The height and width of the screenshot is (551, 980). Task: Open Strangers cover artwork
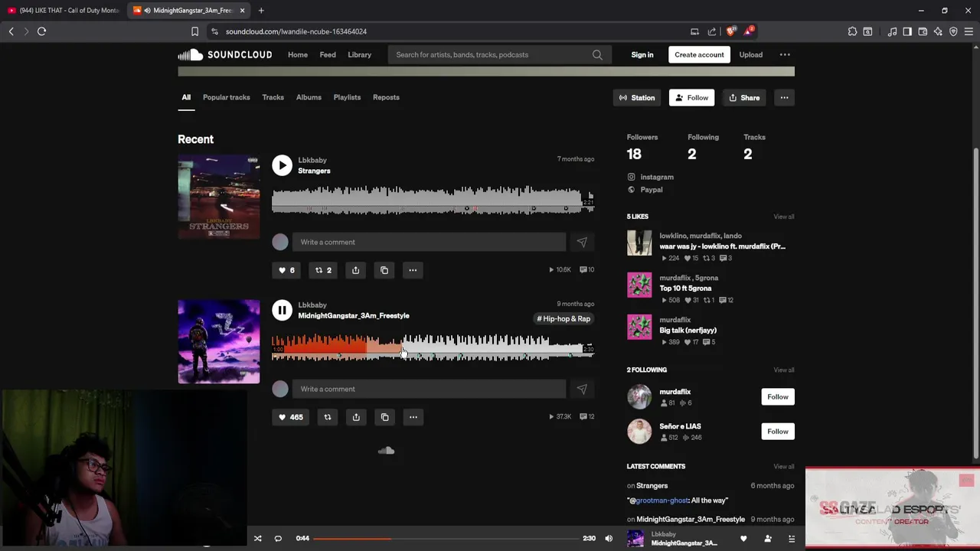(x=219, y=197)
